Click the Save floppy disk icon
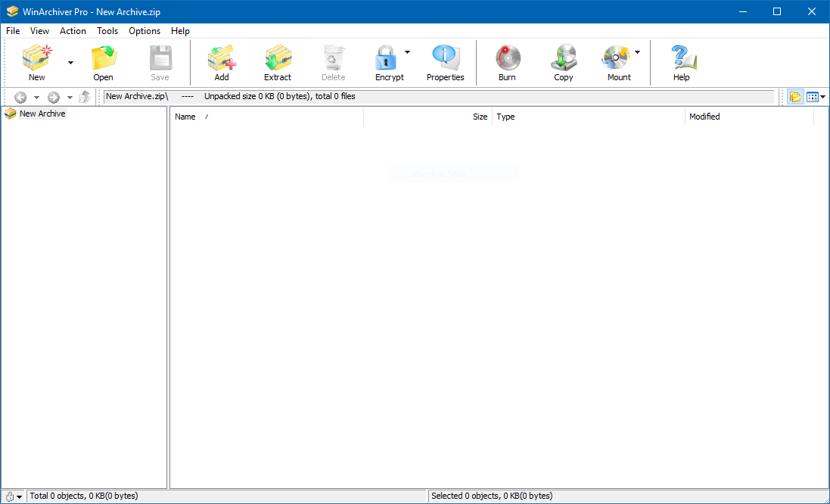The image size is (830, 504). [x=160, y=58]
